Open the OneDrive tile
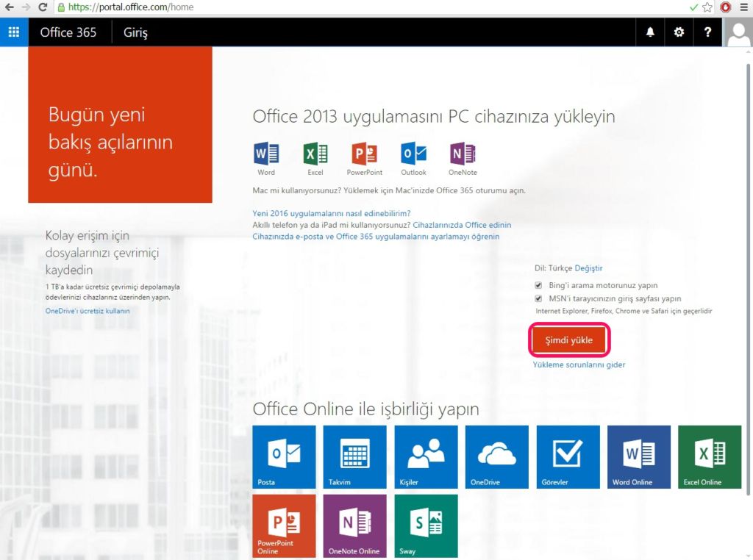The height and width of the screenshot is (560, 753). tap(497, 457)
